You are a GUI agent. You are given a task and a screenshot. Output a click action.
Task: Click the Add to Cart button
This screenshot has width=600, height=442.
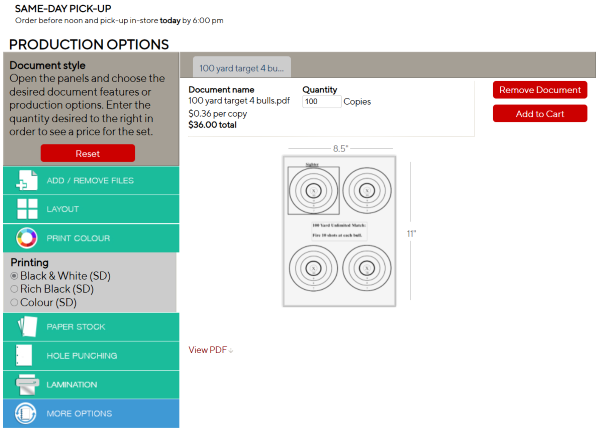pyautogui.click(x=540, y=113)
